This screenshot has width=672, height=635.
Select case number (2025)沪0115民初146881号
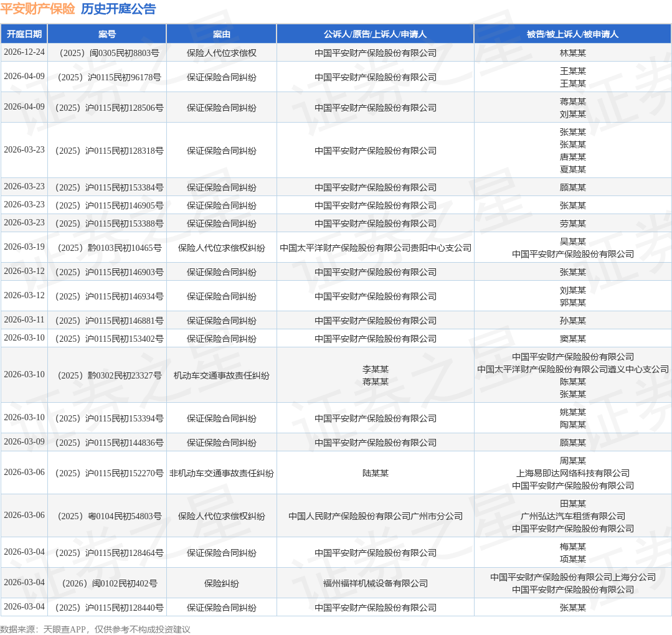click(x=107, y=321)
